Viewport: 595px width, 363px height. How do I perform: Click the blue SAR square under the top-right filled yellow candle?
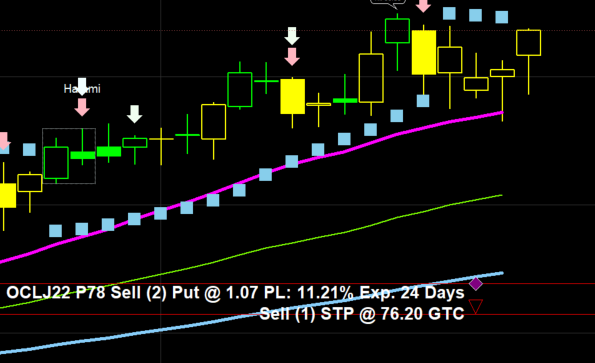(423, 101)
